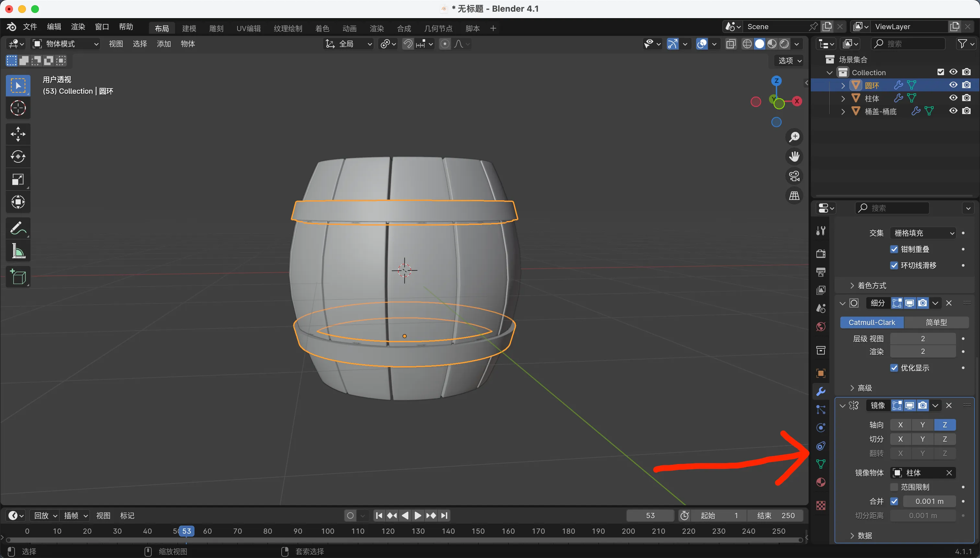This screenshot has width=980, height=558.
Task: Select the 简单型 subdivision button
Action: (x=936, y=323)
